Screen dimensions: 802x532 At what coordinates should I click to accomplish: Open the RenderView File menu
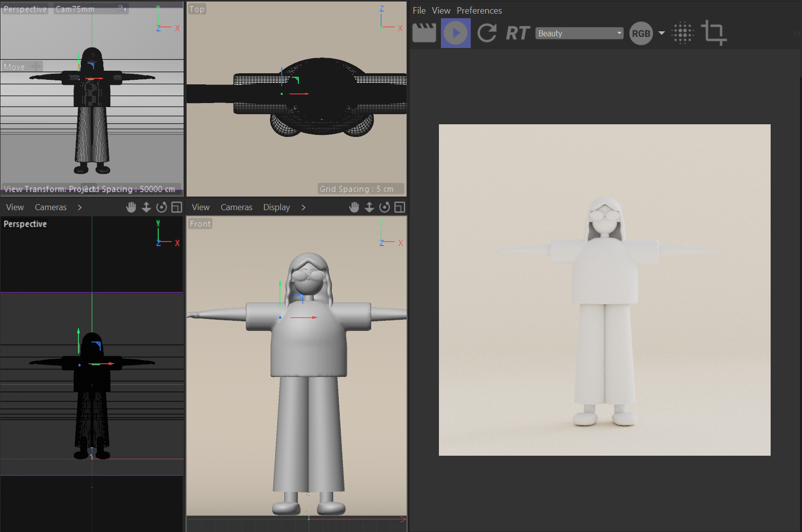click(419, 11)
